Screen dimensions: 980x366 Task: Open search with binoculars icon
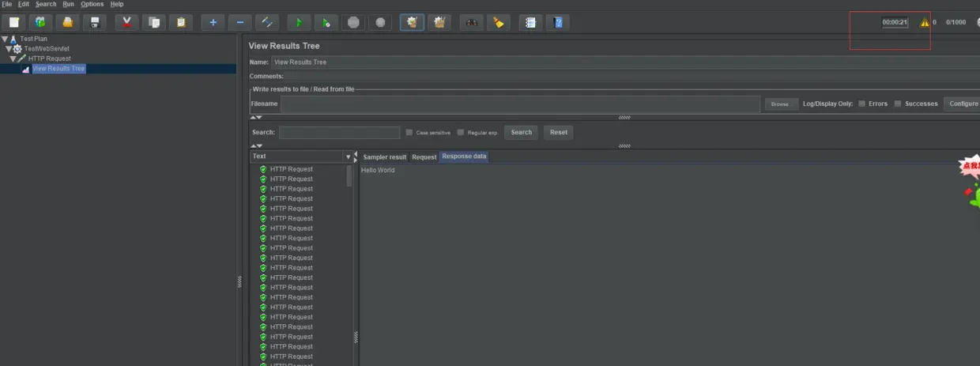(x=471, y=22)
